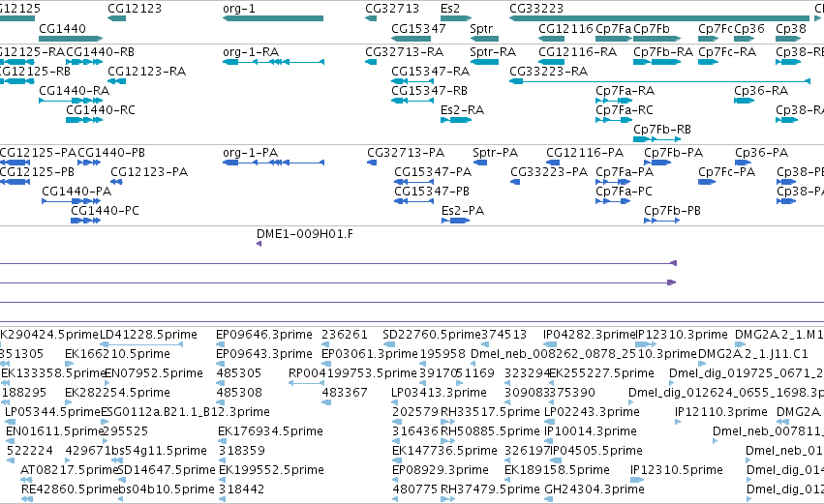Select the Cp7Fb-PA protein
The height and width of the screenshot is (504, 824).
(x=673, y=152)
